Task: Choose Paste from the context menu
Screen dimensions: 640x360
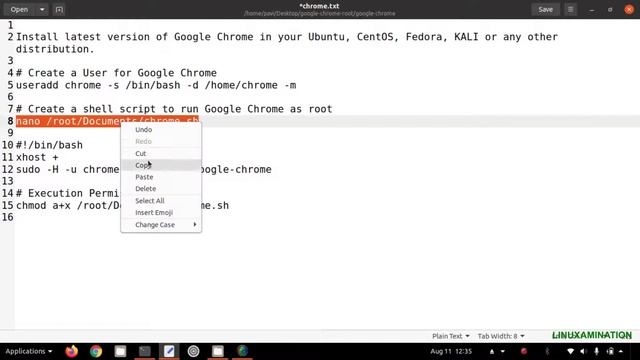Action: (161, 177)
